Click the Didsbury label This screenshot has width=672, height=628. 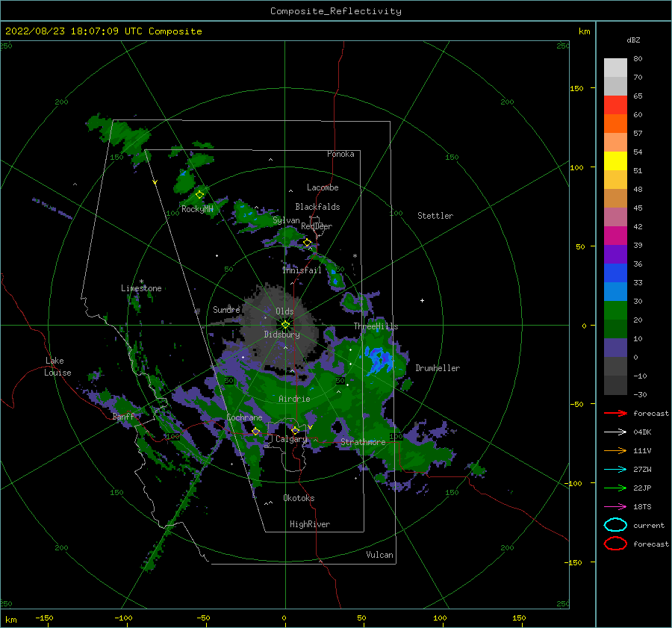point(282,335)
